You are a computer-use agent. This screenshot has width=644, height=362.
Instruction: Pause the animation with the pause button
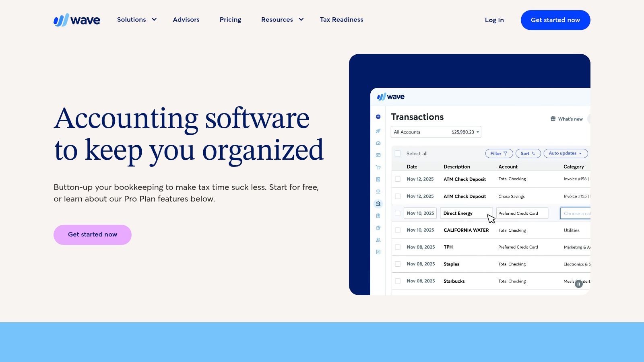579,284
